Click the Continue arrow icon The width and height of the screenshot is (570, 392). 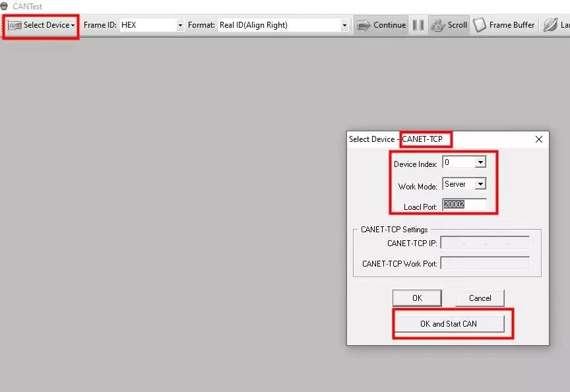363,25
